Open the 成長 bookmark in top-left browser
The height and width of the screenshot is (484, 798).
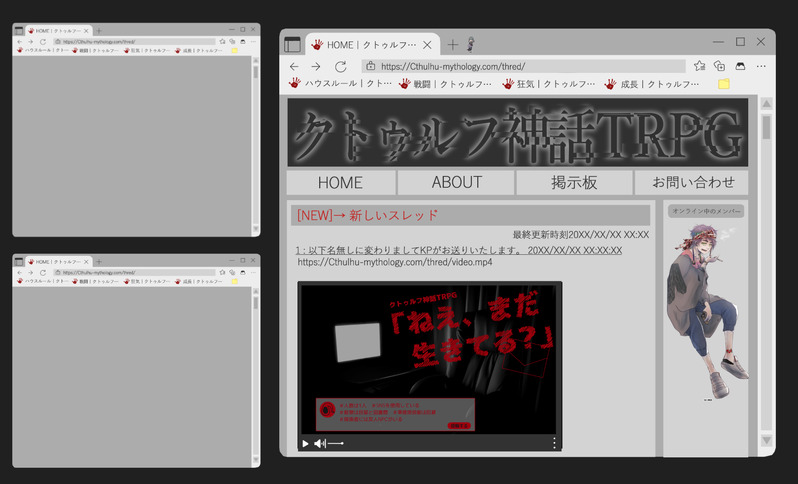coord(198,50)
